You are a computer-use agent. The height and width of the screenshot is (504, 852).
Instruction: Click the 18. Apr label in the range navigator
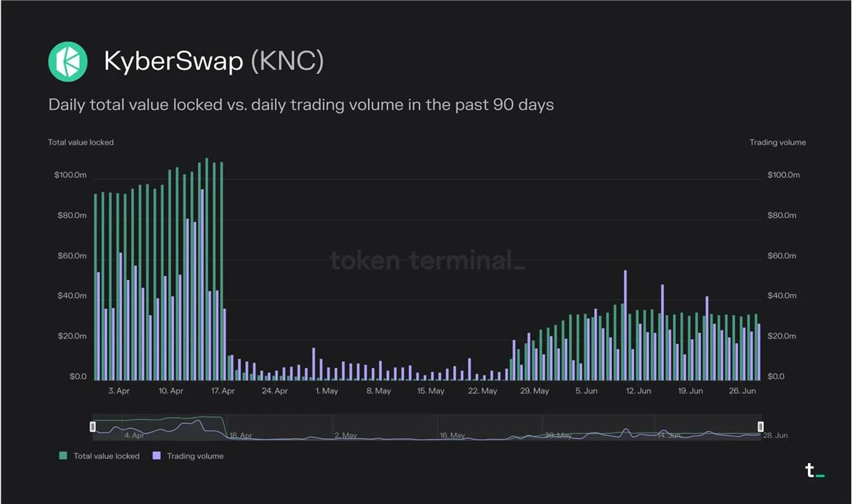[x=240, y=435]
